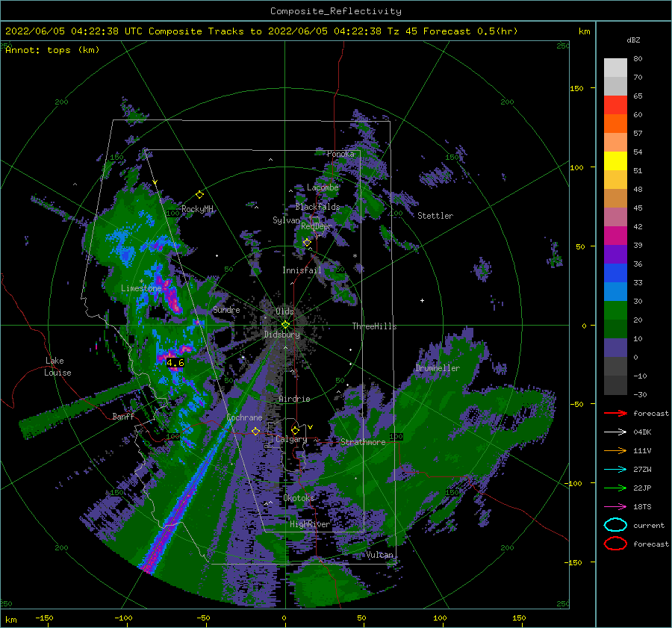Viewport: 672px width, 628px height.
Task: Click the bright green 20–30 dBZ swatch
Action: pos(615,311)
